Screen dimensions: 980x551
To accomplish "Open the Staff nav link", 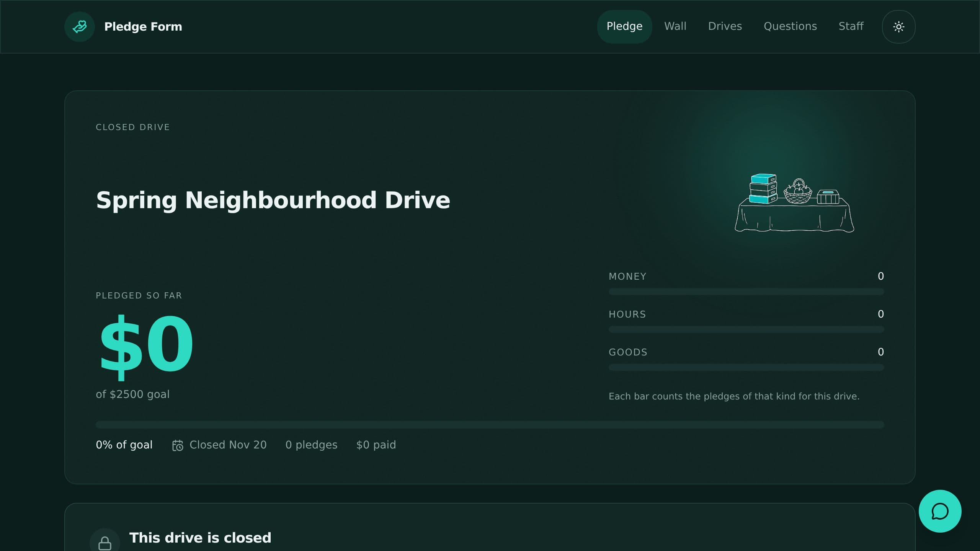I will tap(851, 26).
